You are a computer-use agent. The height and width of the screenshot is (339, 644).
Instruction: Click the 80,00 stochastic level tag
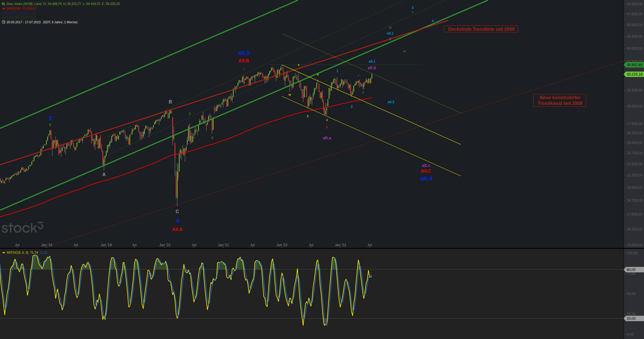tap(634, 269)
